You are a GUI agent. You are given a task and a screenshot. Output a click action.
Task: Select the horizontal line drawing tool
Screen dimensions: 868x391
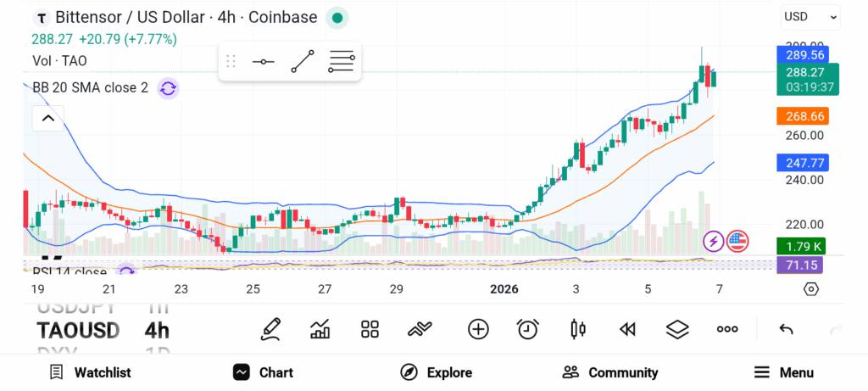point(263,62)
